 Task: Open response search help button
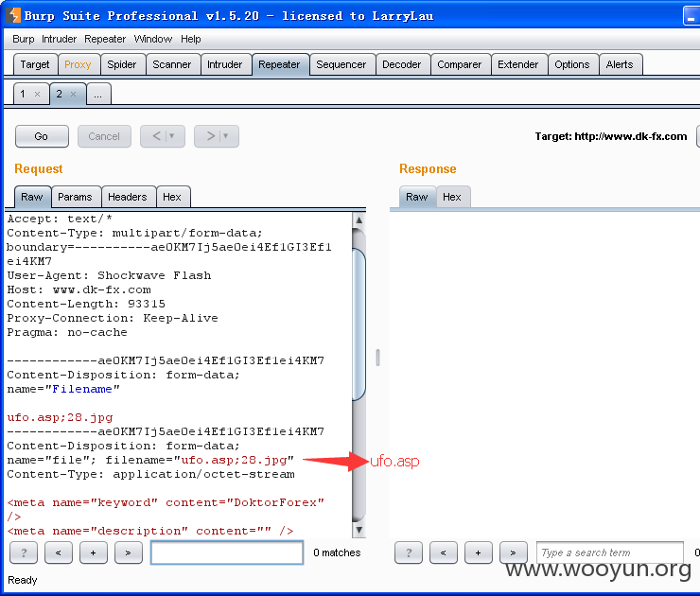pyautogui.click(x=409, y=552)
